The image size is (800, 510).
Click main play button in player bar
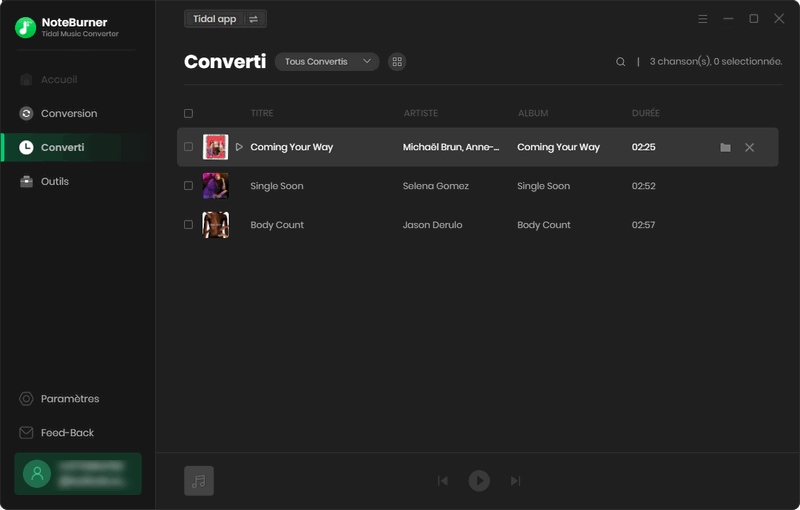479,480
